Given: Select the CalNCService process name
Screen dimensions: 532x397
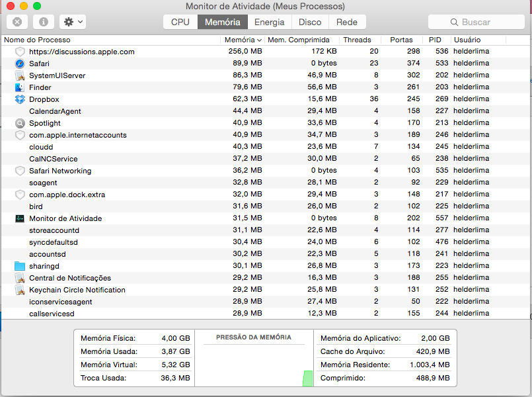Looking at the screenshot, I should tap(54, 159).
